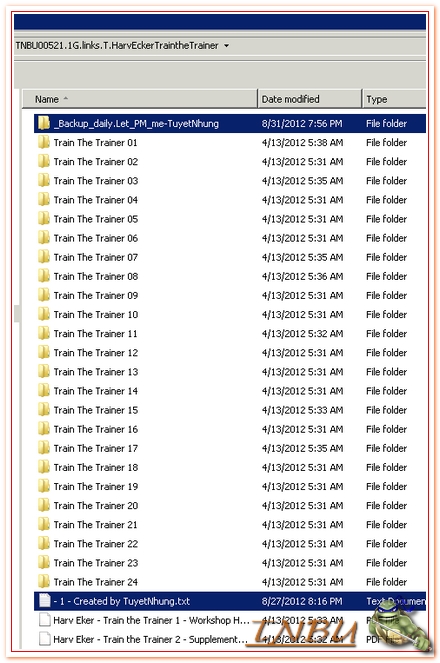The width and height of the screenshot is (440, 663).
Task: Sort by the Date modified column header
Action: 310,99
